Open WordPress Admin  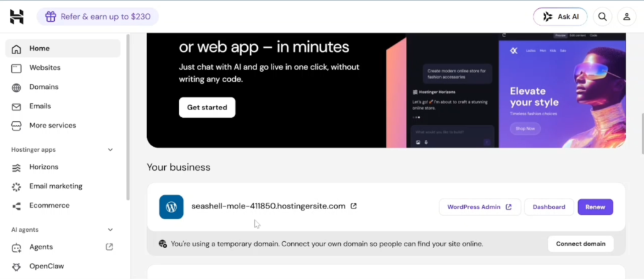coord(480,207)
